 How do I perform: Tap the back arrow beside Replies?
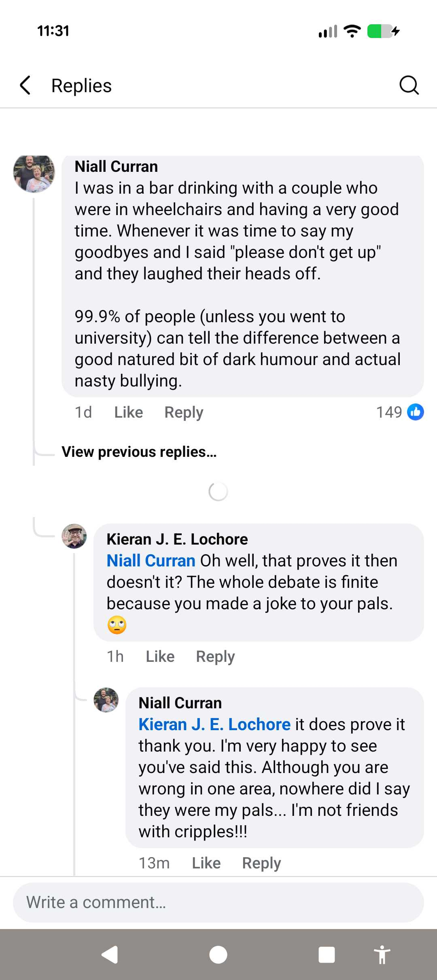click(x=25, y=85)
